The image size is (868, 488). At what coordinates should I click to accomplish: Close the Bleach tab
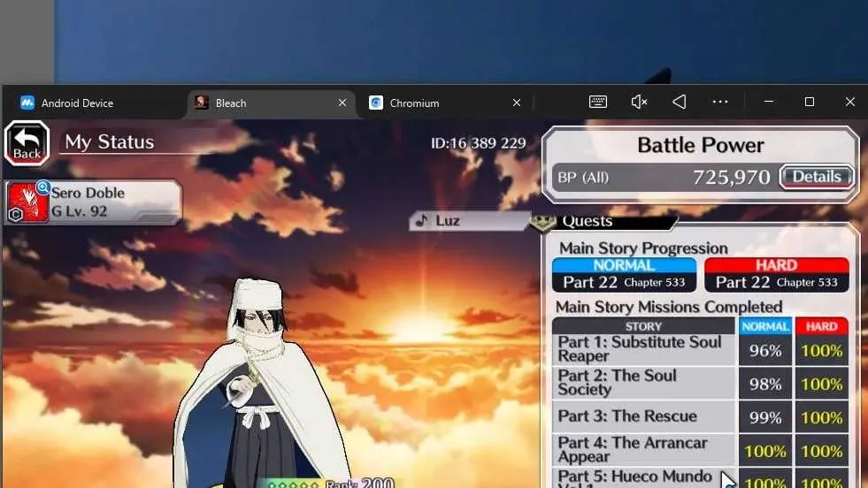(342, 103)
